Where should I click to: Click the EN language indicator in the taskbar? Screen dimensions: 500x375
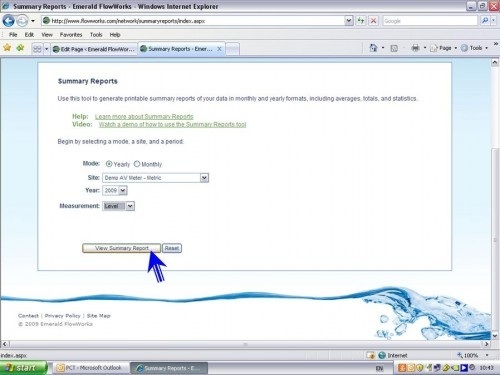pyautogui.click(x=379, y=368)
